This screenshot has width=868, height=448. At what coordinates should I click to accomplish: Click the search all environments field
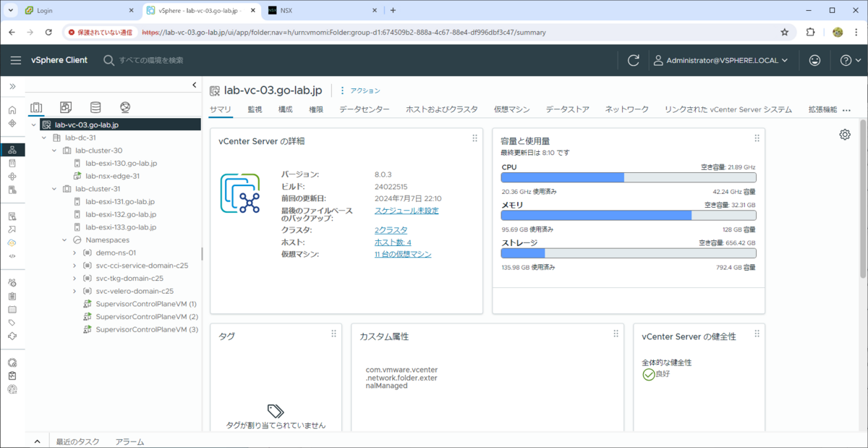(x=151, y=60)
